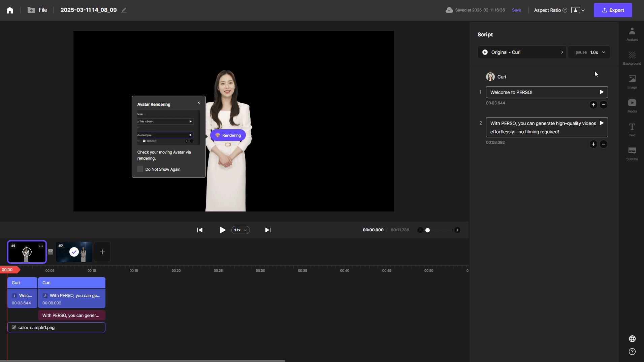Open Aspect Ratio help tooltip
Viewport: 644px width, 362px height.
(565, 10)
